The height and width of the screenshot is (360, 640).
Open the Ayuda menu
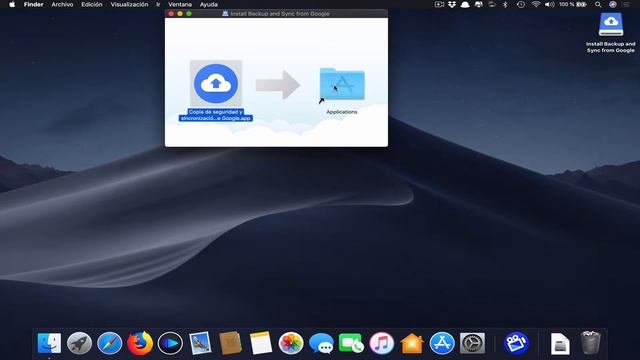(x=209, y=4)
